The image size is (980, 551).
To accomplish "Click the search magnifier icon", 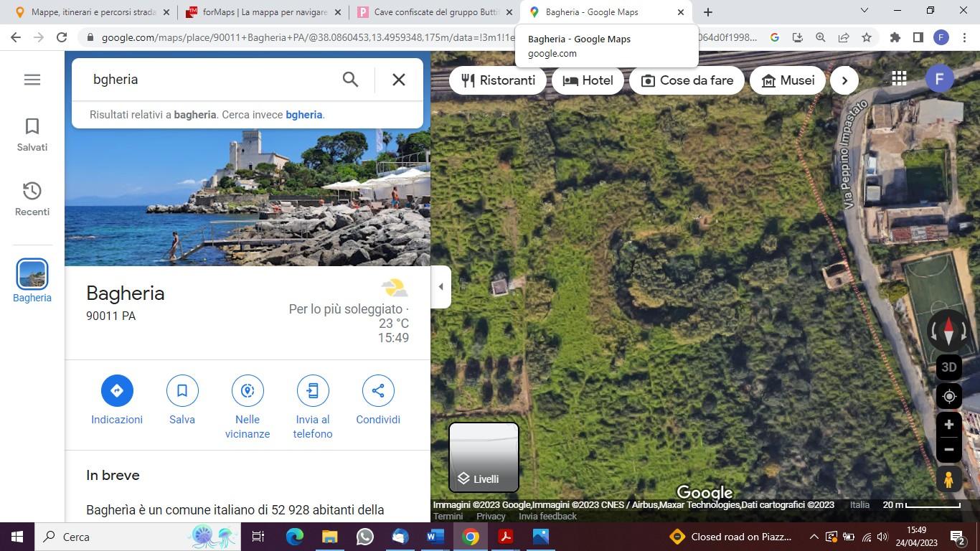I will pyautogui.click(x=350, y=80).
